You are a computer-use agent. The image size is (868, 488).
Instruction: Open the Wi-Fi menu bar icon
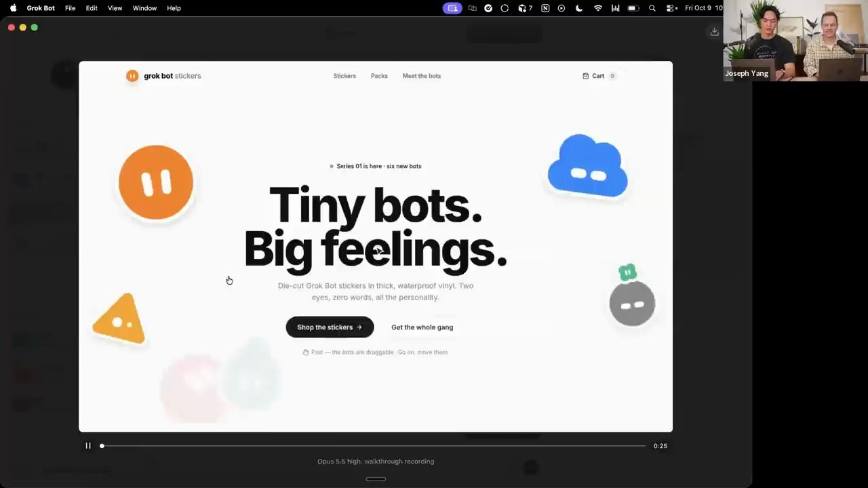click(598, 8)
